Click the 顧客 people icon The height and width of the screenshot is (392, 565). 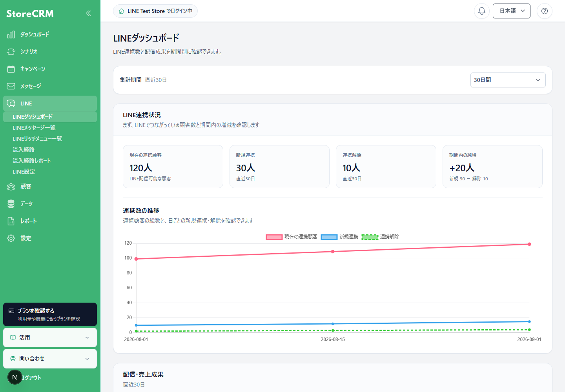click(x=11, y=187)
